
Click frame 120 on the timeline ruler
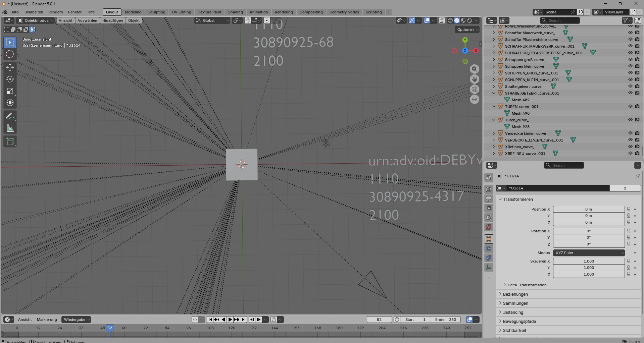pyautogui.click(x=232, y=328)
